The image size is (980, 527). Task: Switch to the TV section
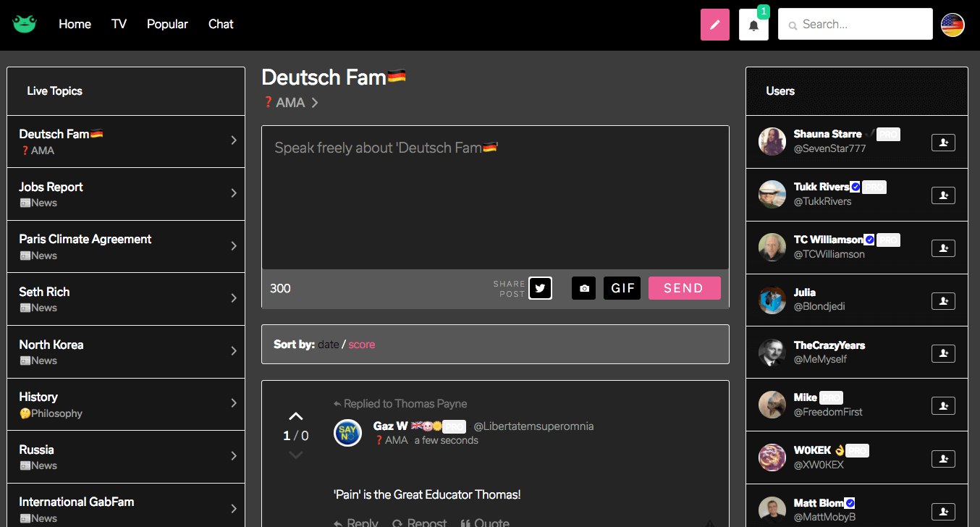click(119, 24)
